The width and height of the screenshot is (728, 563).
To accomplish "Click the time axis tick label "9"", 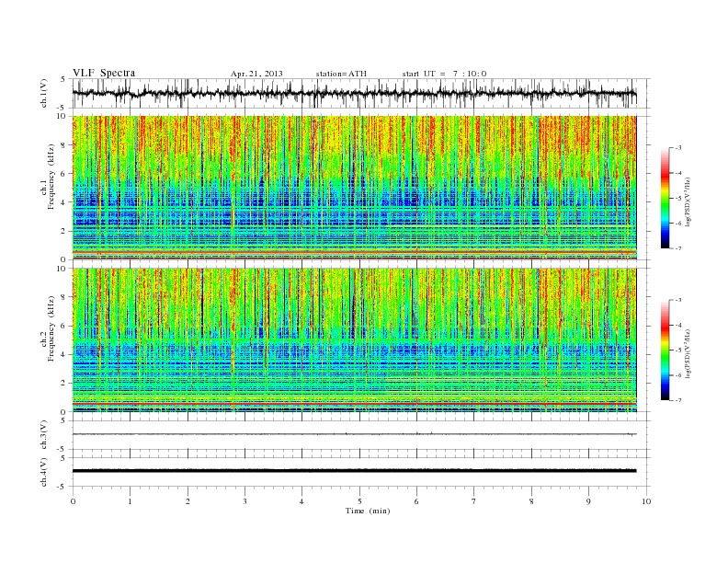I will pyautogui.click(x=588, y=501).
